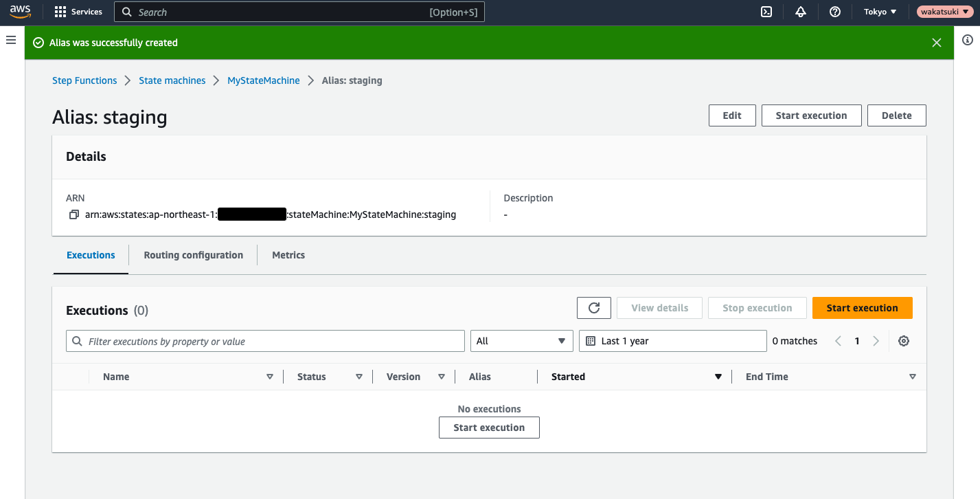
Task: Open the All execution status filter
Action: [x=521, y=340]
